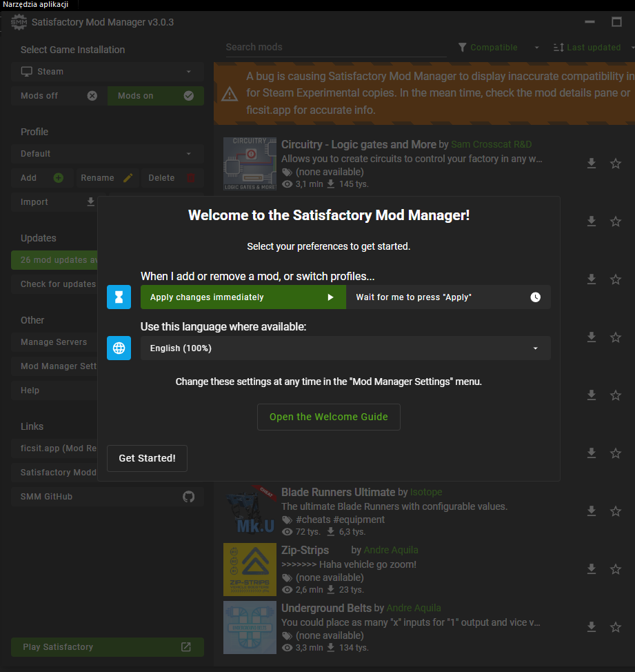
Task: Click the warning triangle icon in banner
Action: click(230, 94)
